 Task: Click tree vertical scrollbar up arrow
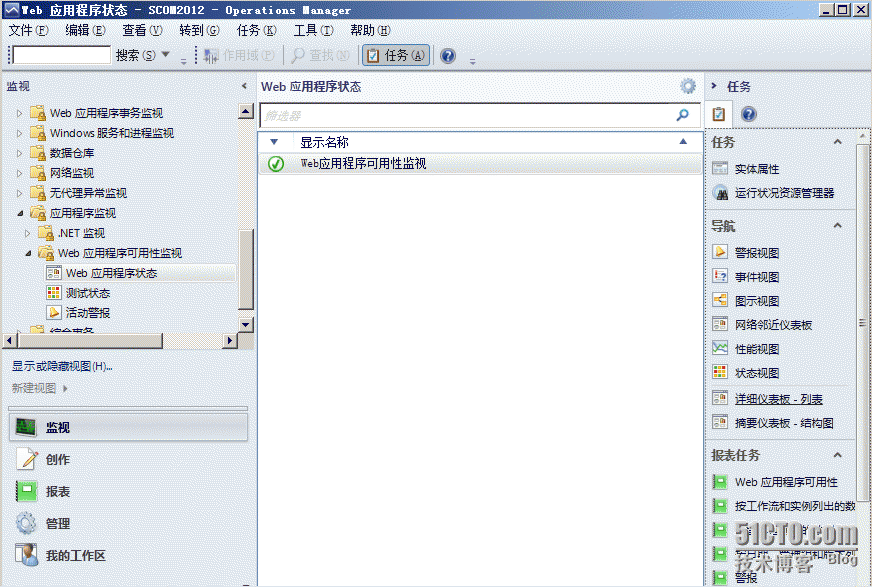[246, 111]
